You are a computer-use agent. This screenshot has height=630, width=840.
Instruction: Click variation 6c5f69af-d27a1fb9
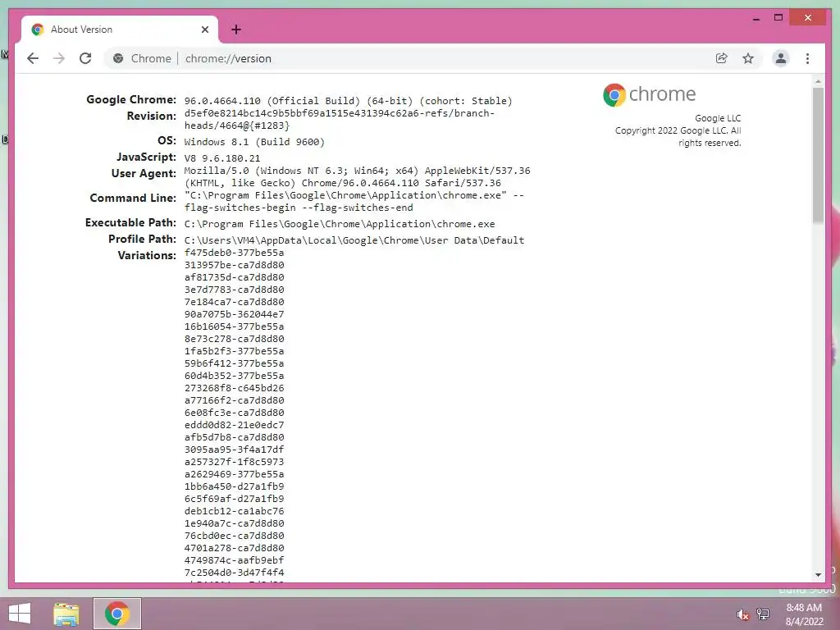coord(234,500)
